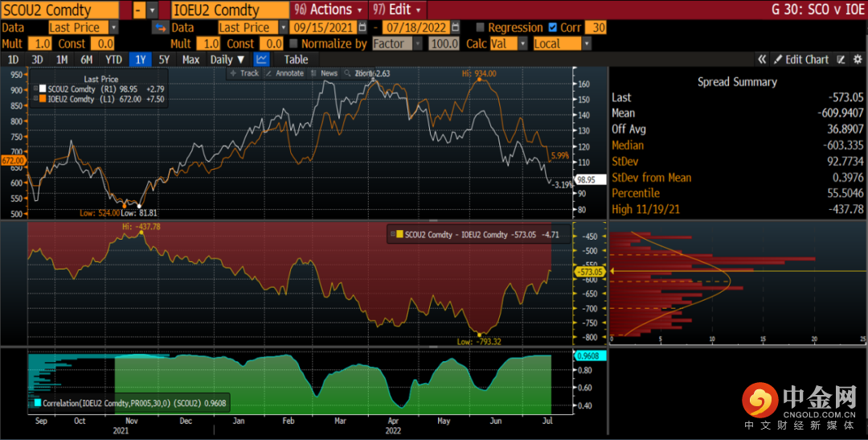Open the Calc Val dropdown
Screen dimensions: 868x440
click(x=508, y=43)
